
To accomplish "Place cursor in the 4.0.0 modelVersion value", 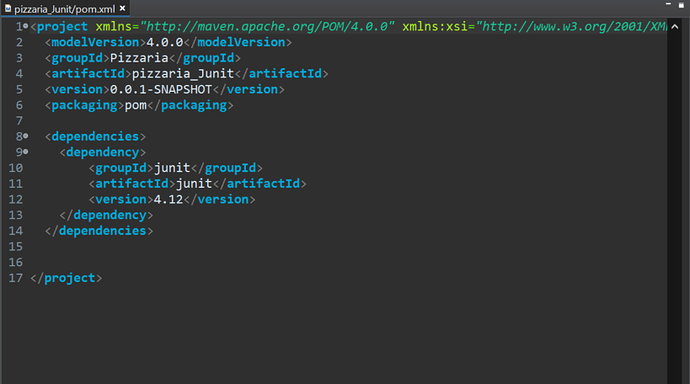I will [165, 42].
